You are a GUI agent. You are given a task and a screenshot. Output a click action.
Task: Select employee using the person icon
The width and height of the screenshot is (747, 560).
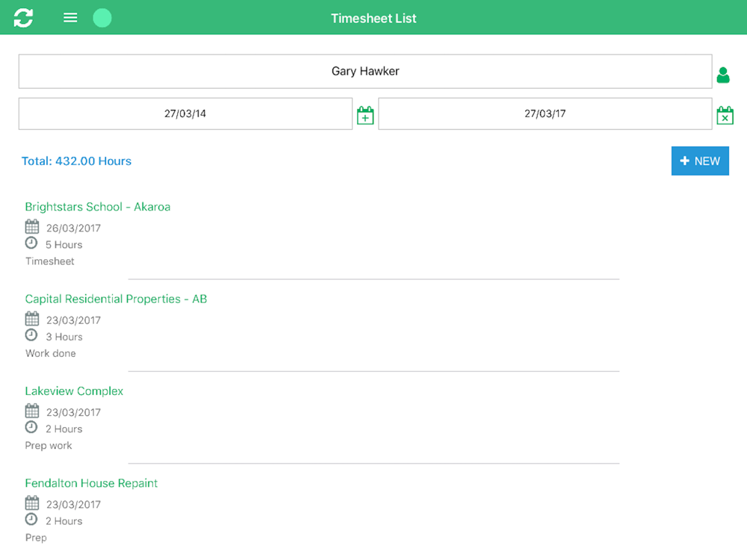coord(722,75)
